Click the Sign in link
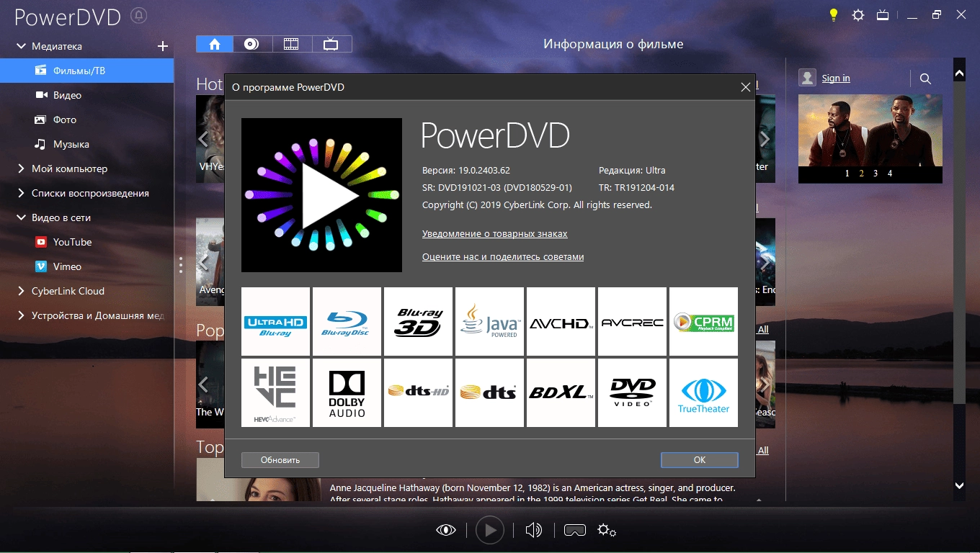The height and width of the screenshot is (553, 980). pyautogui.click(x=836, y=78)
